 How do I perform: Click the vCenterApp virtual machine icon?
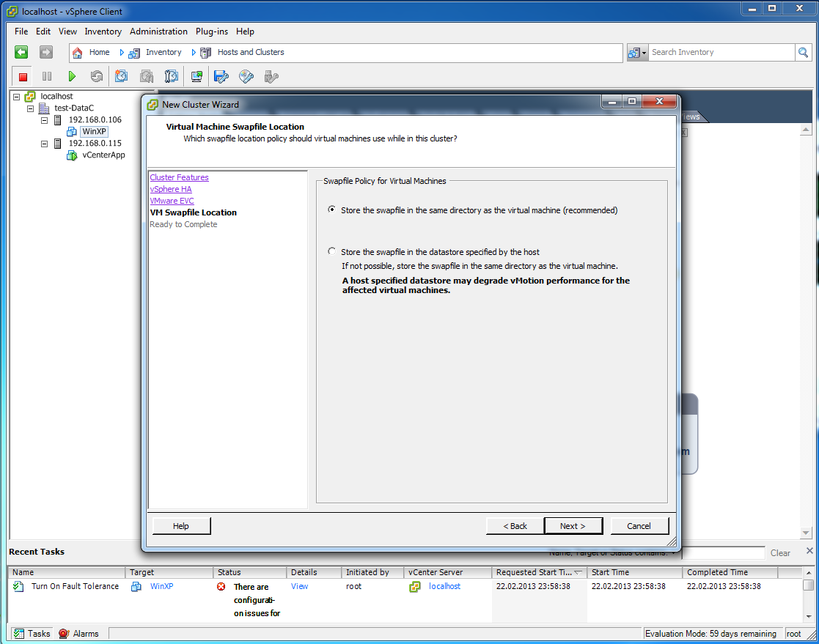(72, 155)
